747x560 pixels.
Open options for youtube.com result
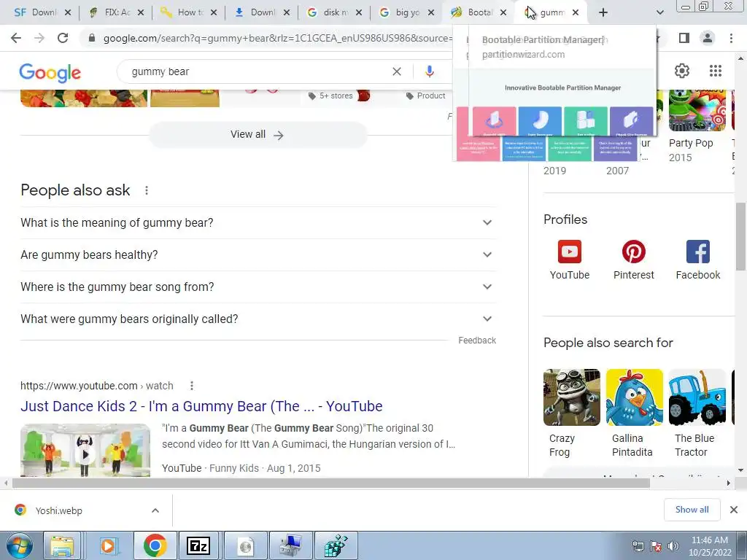[192, 386]
